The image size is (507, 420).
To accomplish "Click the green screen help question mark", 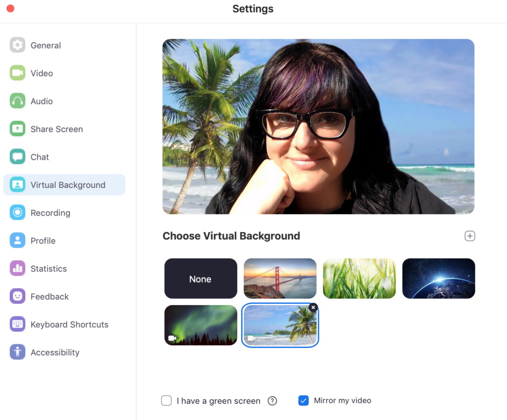I will pyautogui.click(x=272, y=401).
